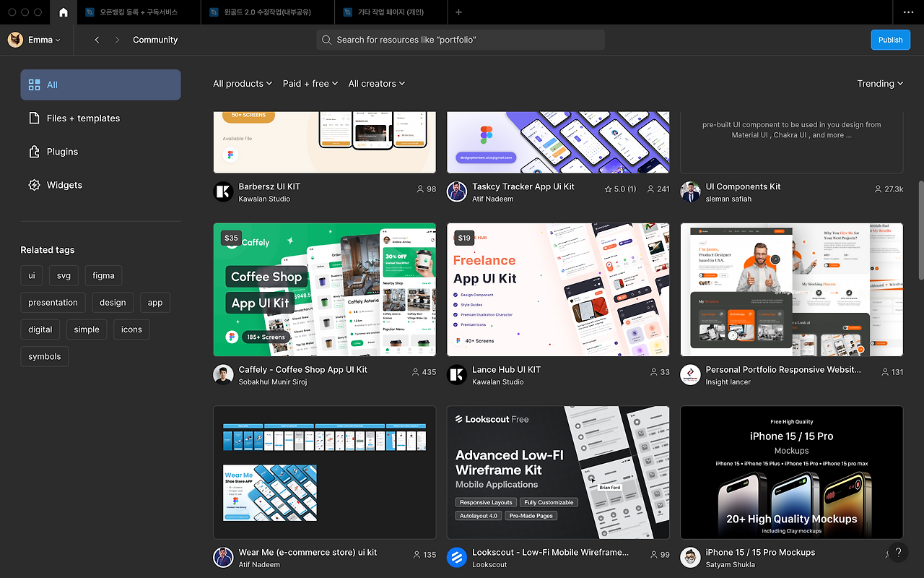Switch to the 윈골드 2.0 수정작업(내부공유) tab
This screenshot has height=578, width=924.
pyautogui.click(x=267, y=12)
